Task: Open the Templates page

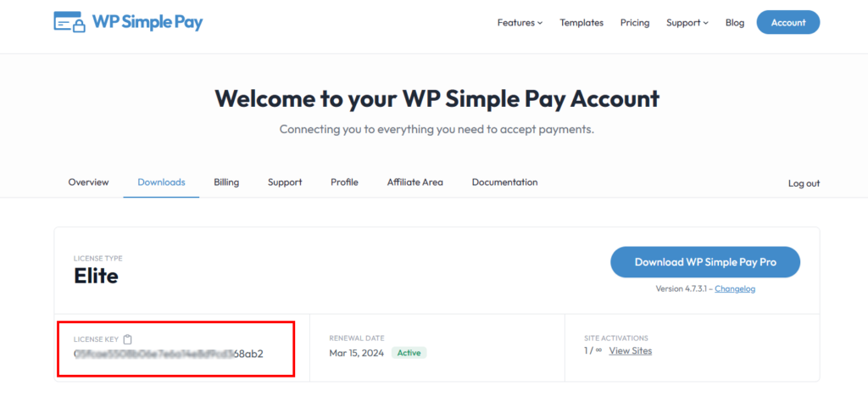Action: tap(581, 23)
